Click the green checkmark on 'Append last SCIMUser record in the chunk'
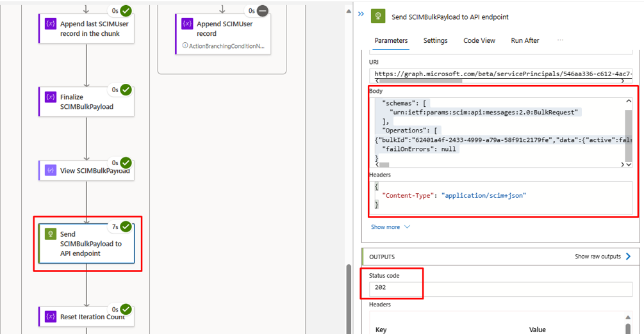644x334 pixels. (126, 11)
